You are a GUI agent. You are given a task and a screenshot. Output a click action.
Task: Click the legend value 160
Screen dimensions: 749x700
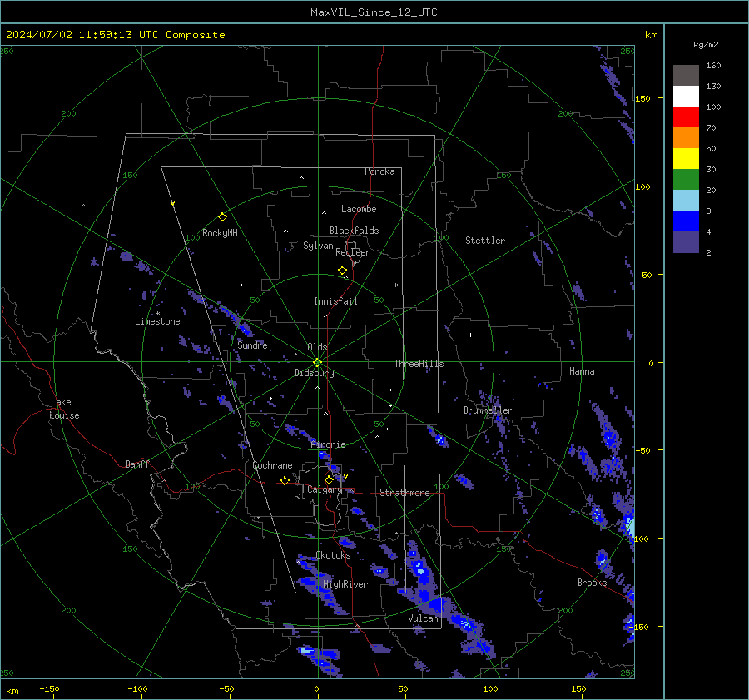(713, 66)
